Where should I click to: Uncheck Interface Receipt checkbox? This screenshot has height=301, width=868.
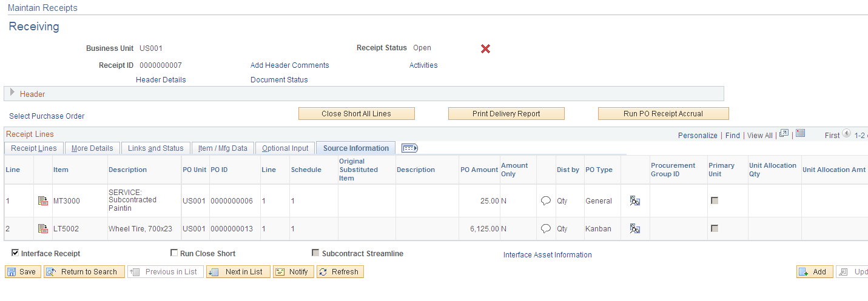click(15, 253)
